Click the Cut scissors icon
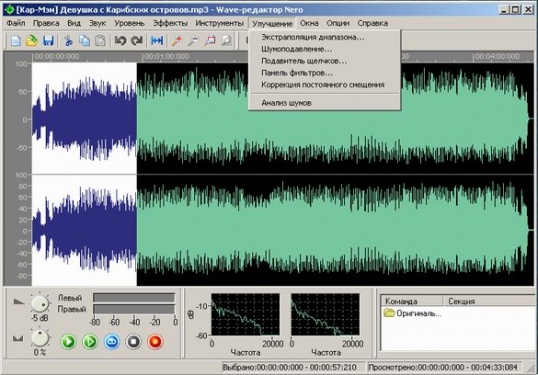The width and height of the screenshot is (538, 375). [x=68, y=41]
